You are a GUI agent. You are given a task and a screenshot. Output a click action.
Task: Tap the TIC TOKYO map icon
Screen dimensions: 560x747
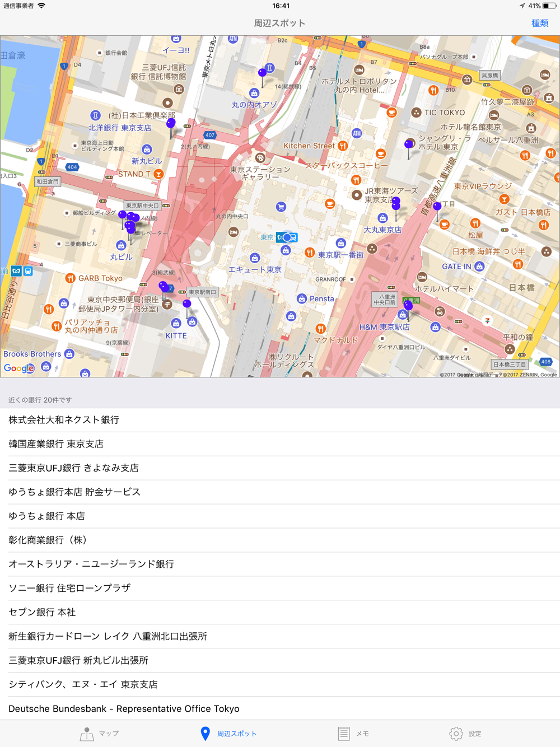tap(416, 113)
